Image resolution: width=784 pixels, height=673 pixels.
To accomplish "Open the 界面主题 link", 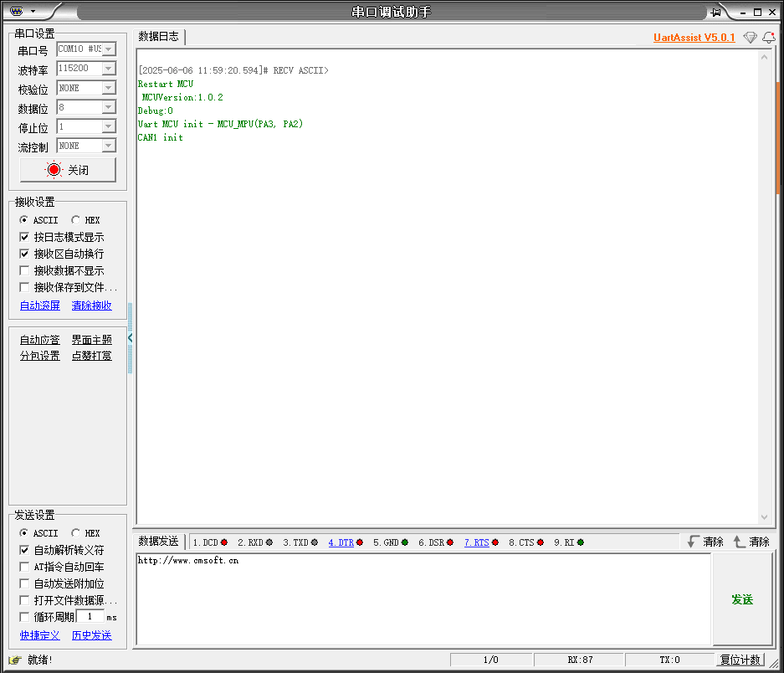I will 92,340.
